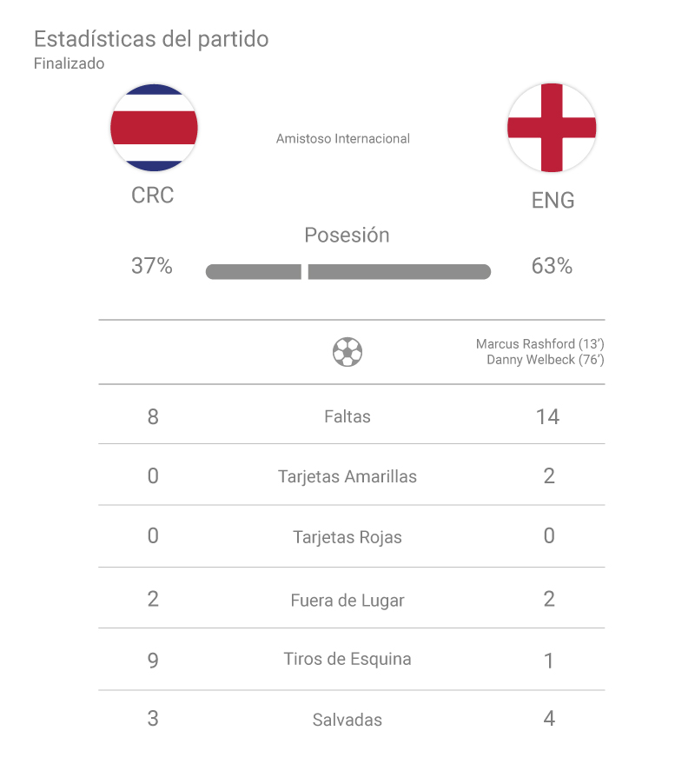Select the ENG team name

[553, 200]
